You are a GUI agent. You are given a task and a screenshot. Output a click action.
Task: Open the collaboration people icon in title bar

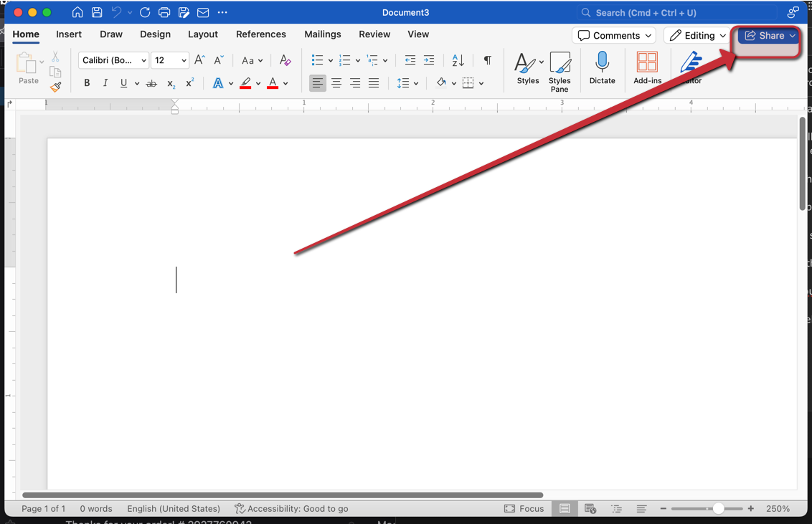pos(793,12)
